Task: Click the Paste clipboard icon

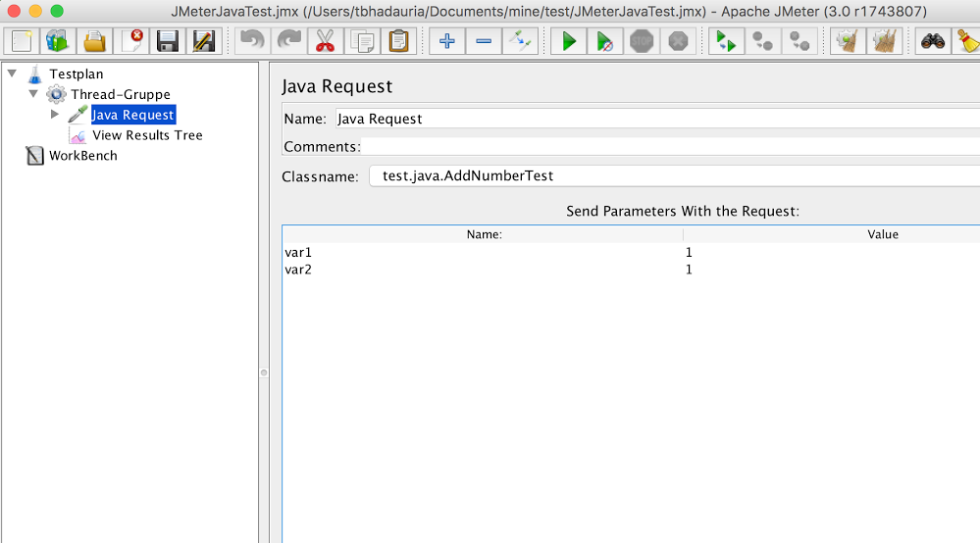Action: coord(398,42)
